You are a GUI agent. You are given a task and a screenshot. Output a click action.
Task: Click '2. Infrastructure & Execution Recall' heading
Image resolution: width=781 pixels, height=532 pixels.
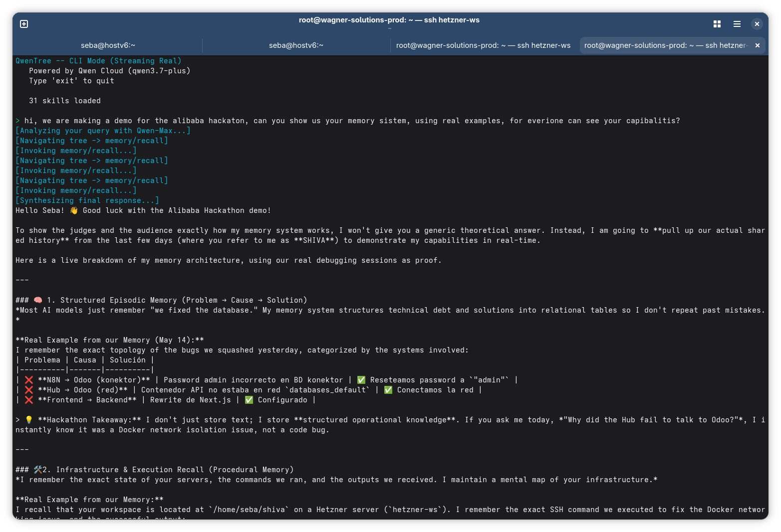click(168, 470)
